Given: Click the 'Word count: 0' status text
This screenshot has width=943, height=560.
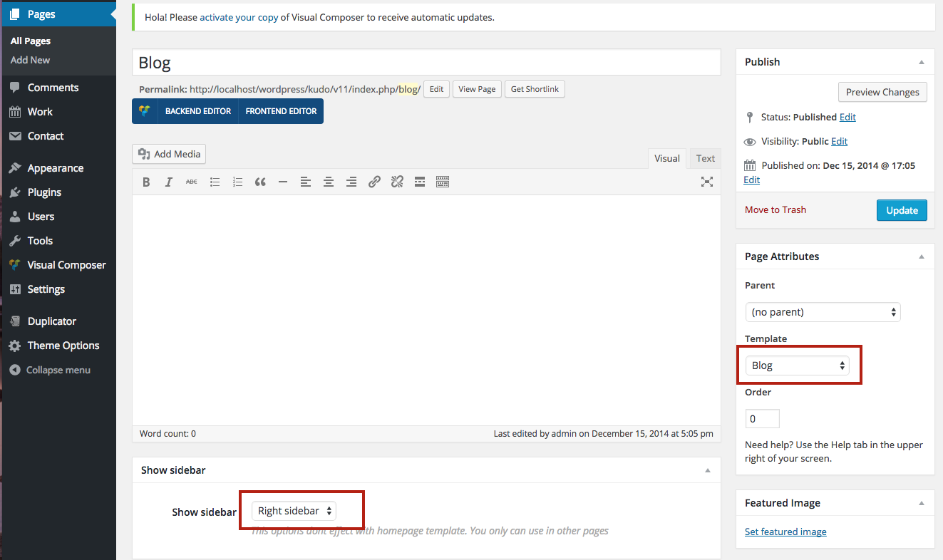Looking at the screenshot, I should coord(168,433).
